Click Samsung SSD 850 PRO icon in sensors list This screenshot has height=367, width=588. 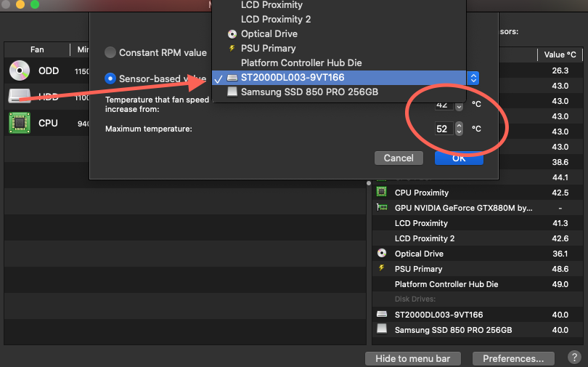tap(382, 328)
